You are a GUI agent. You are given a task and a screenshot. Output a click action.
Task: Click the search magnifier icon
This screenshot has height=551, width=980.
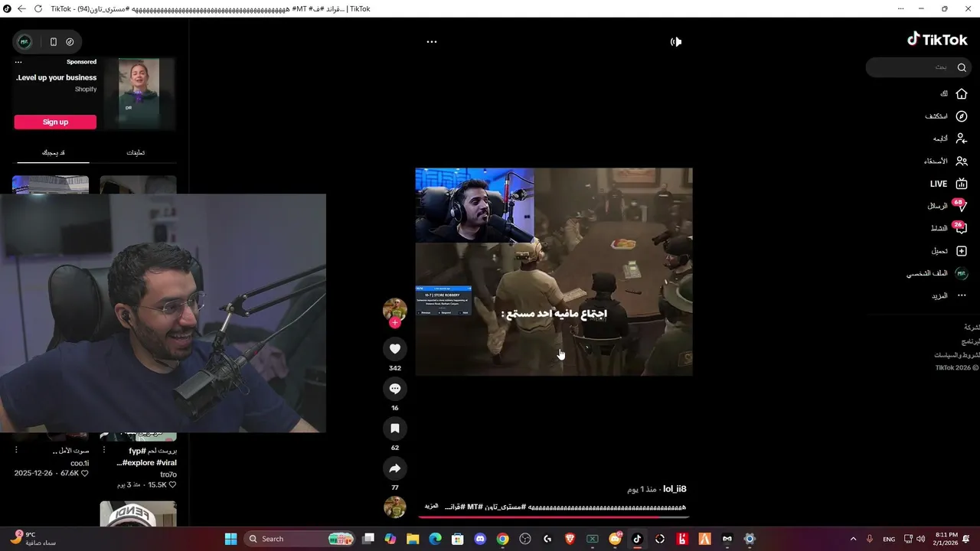[962, 67]
